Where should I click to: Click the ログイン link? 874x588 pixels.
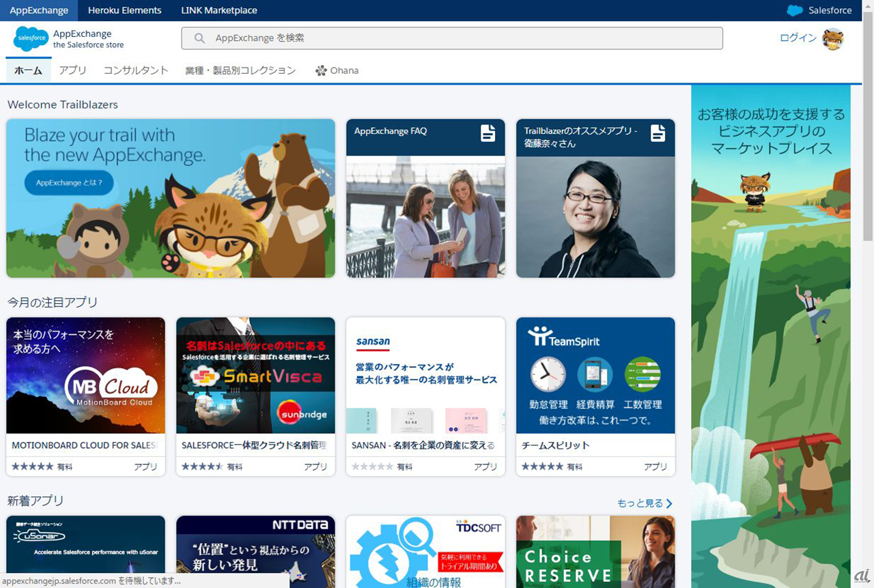click(x=798, y=38)
